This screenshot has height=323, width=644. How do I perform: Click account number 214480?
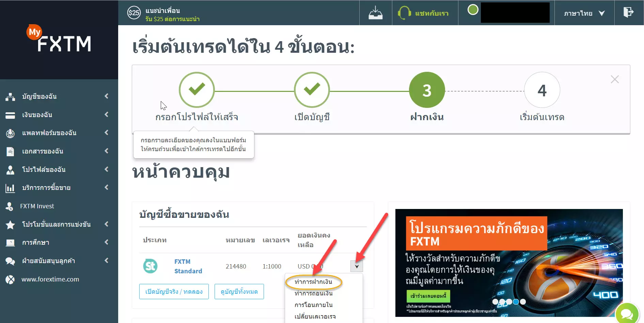[236, 267]
